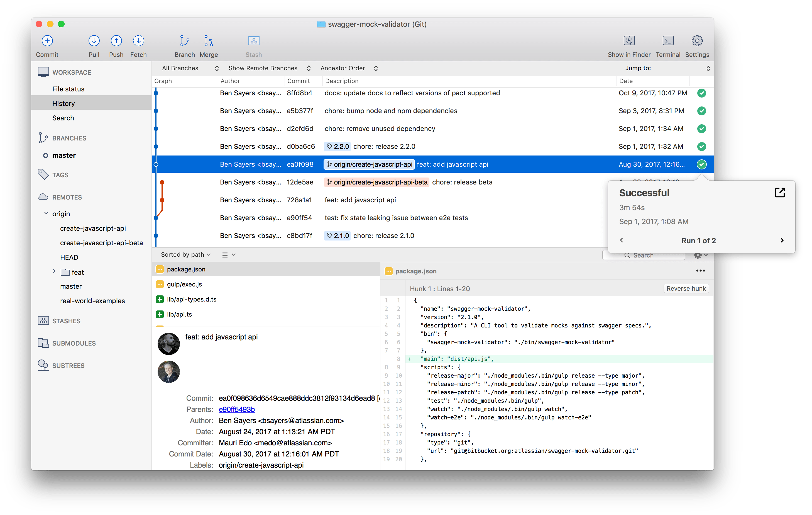Open the Ancestor Order dropdown
This screenshot has width=812, height=515.
(x=349, y=68)
